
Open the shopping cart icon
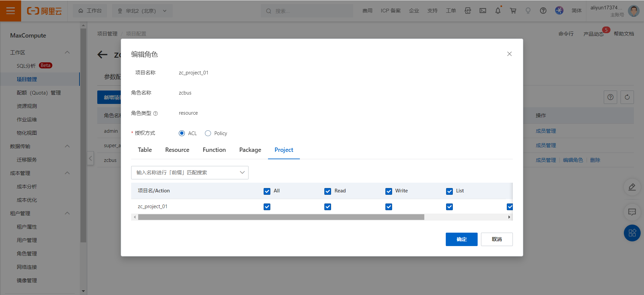point(513,11)
